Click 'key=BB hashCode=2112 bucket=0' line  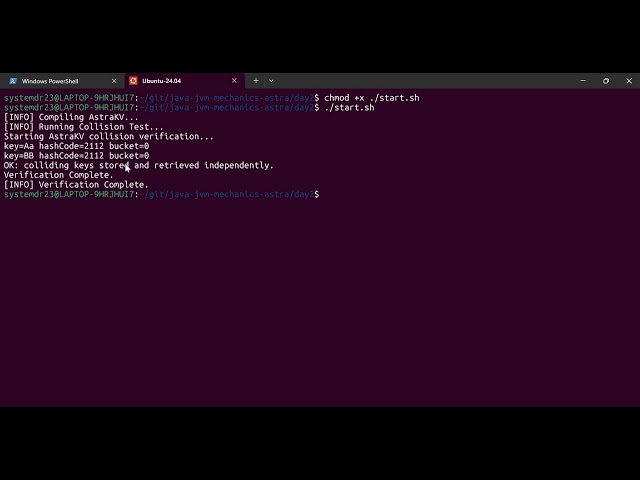(x=76, y=156)
